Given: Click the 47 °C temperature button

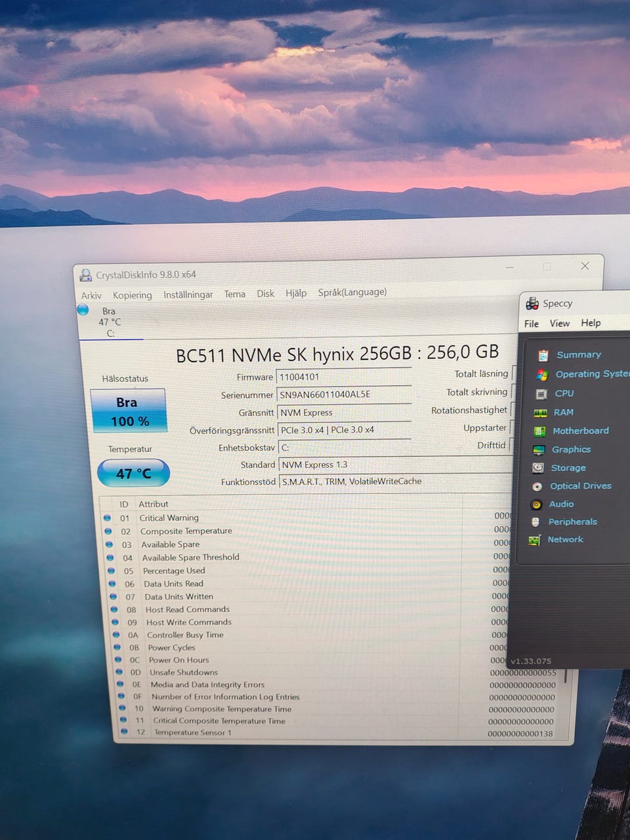Looking at the screenshot, I should tap(133, 473).
